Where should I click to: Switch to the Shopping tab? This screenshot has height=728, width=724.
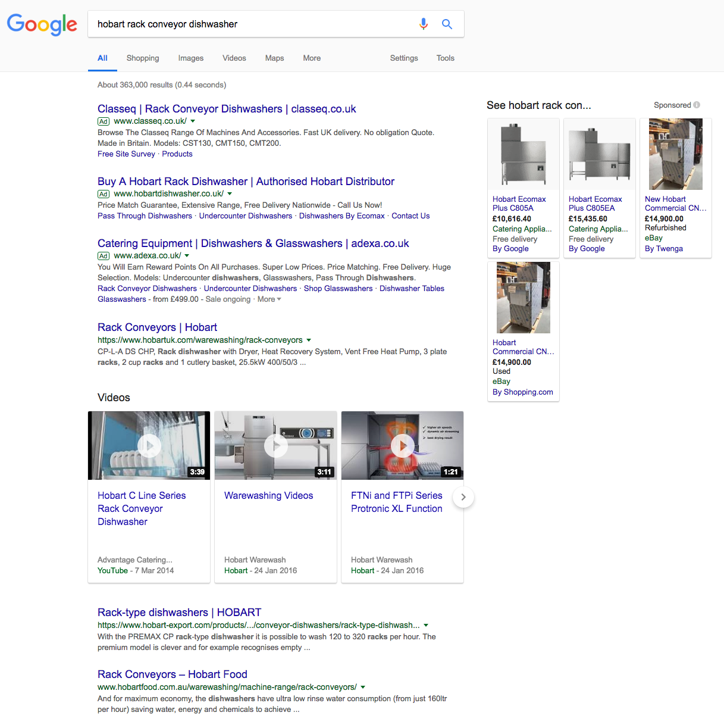click(143, 58)
